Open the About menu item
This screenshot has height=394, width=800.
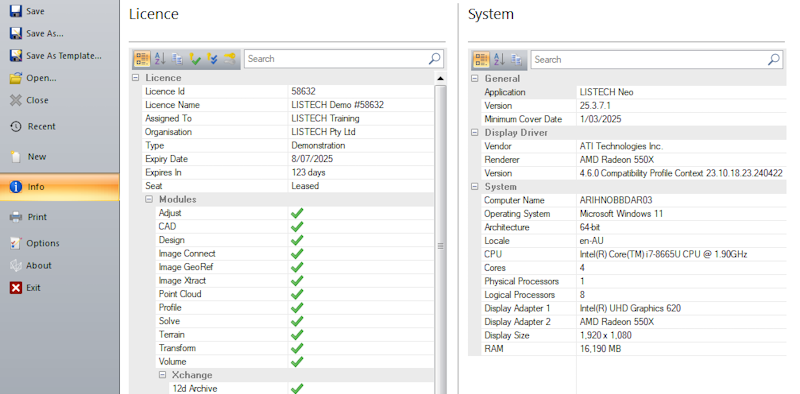point(60,265)
